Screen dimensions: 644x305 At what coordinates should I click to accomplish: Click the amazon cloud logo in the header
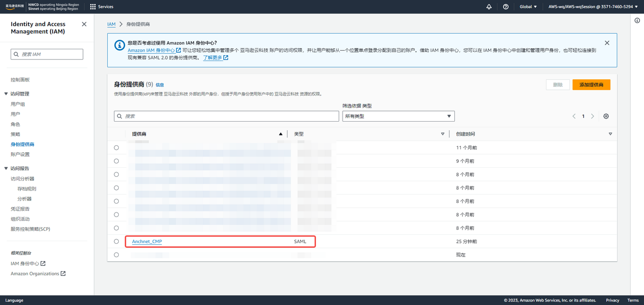pos(15,7)
